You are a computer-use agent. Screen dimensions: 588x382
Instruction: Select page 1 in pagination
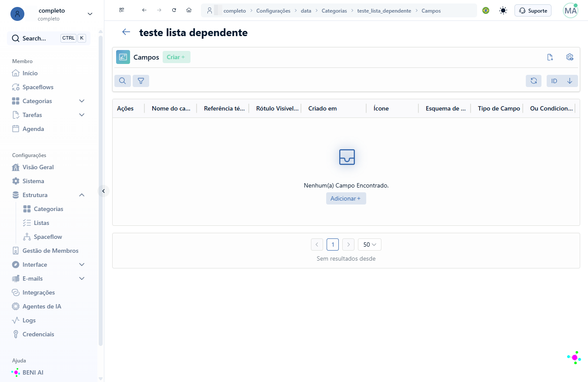pyautogui.click(x=333, y=245)
